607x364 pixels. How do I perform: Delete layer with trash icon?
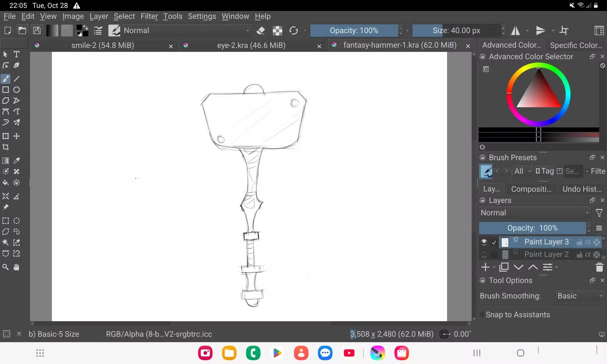click(599, 267)
